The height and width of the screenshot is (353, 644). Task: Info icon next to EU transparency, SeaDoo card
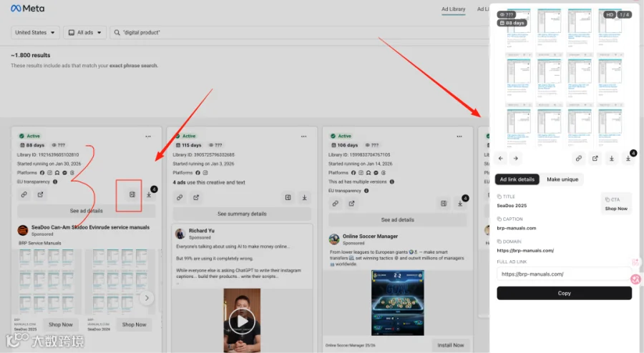(x=55, y=182)
